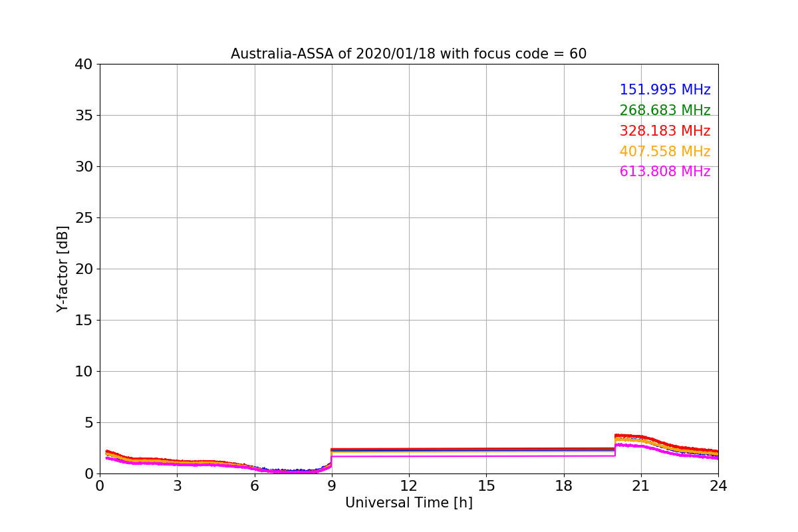This screenshot has width=798, height=532.
Task: Click the y-axis tick label 40
Action: pos(84,65)
